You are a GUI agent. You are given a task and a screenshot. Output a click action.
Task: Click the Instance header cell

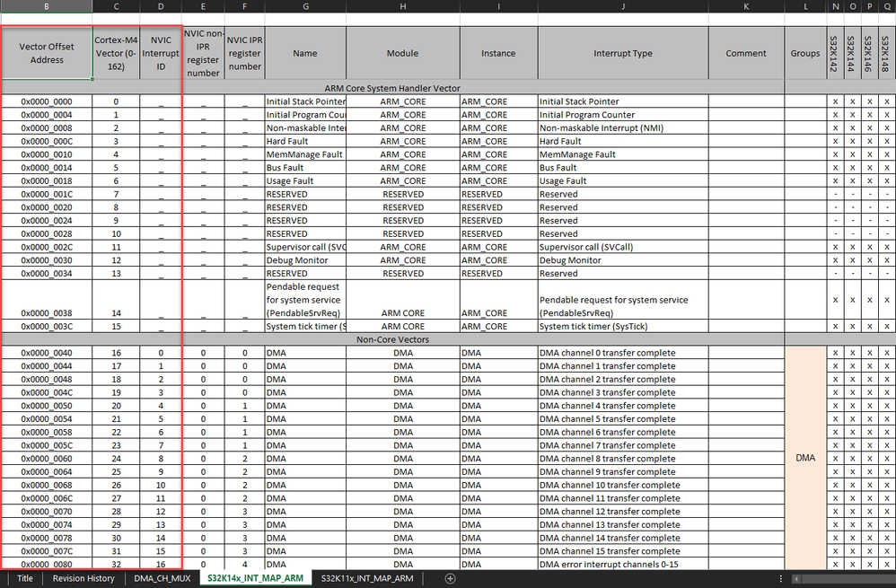coord(498,53)
